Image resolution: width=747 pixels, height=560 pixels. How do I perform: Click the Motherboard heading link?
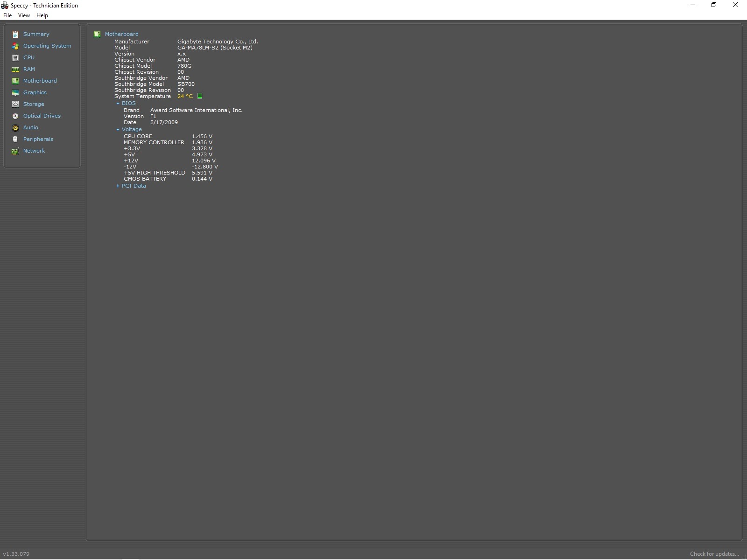[x=121, y=34]
